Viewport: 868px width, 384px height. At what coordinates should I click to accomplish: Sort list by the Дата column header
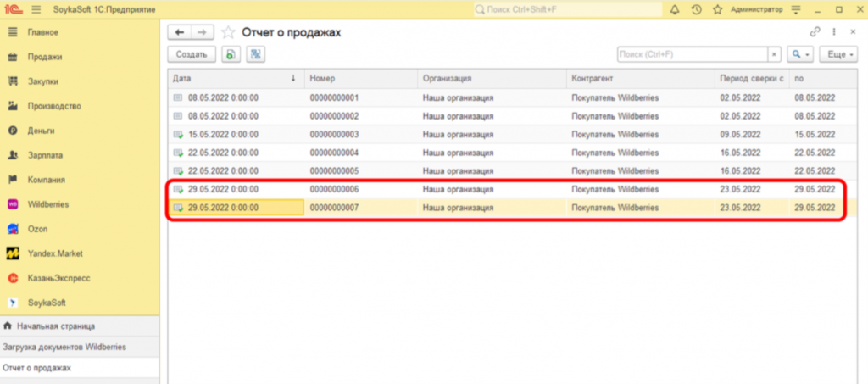pyautogui.click(x=229, y=77)
